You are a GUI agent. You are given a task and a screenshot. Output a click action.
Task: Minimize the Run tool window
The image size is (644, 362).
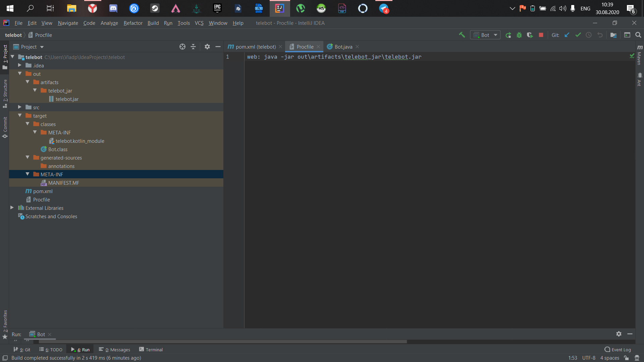click(630, 334)
